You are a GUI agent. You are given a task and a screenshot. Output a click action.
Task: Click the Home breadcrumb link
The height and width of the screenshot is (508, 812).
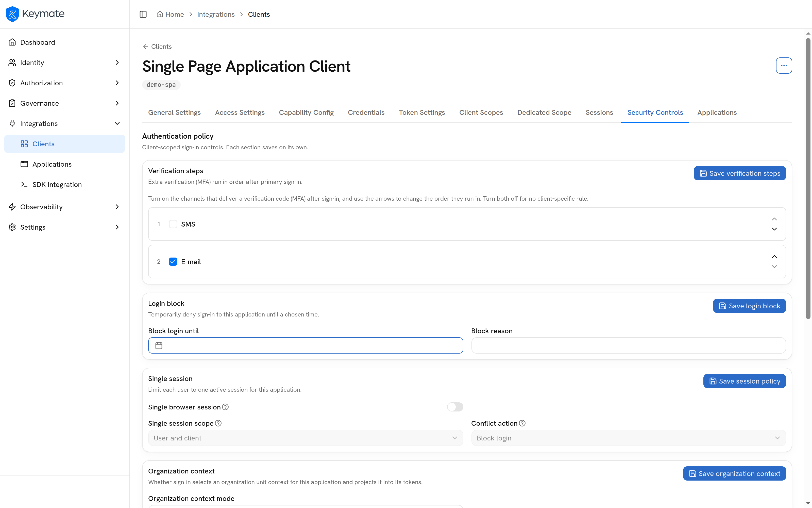170,14
